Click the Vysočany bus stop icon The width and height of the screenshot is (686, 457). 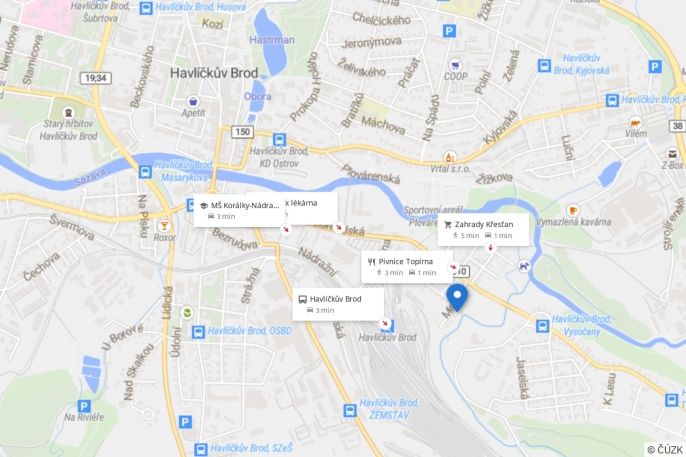tap(542, 326)
